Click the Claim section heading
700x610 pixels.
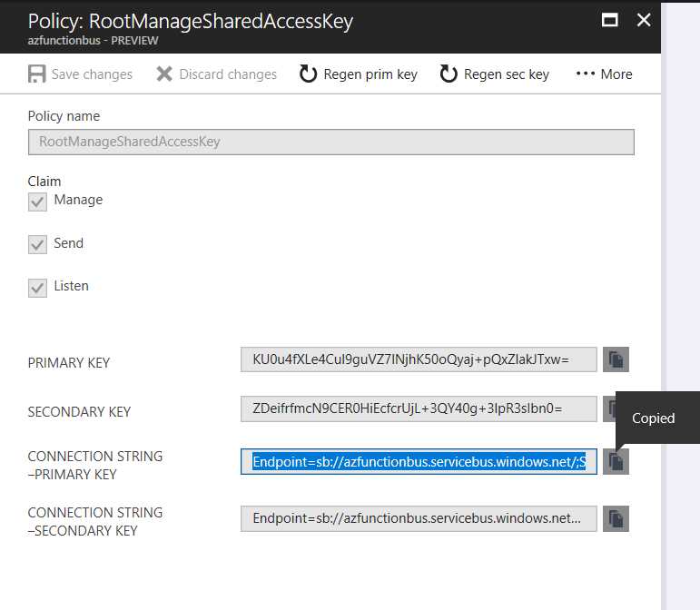tap(44, 182)
